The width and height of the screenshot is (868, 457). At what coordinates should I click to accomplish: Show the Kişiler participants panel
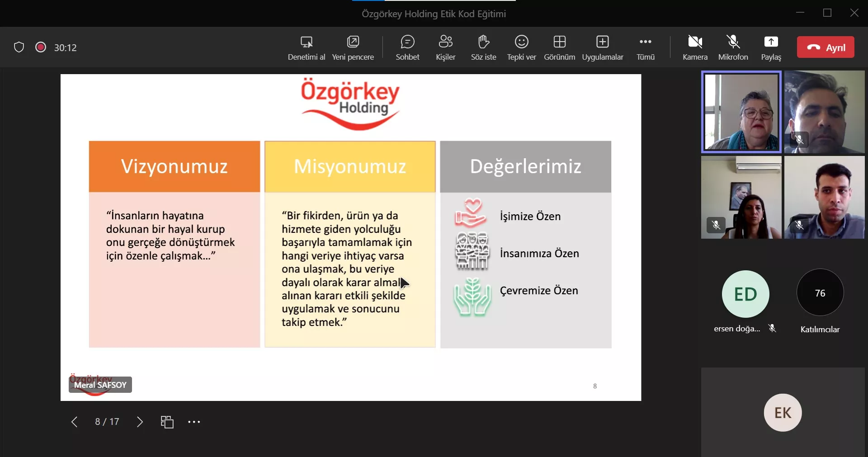coord(445,47)
